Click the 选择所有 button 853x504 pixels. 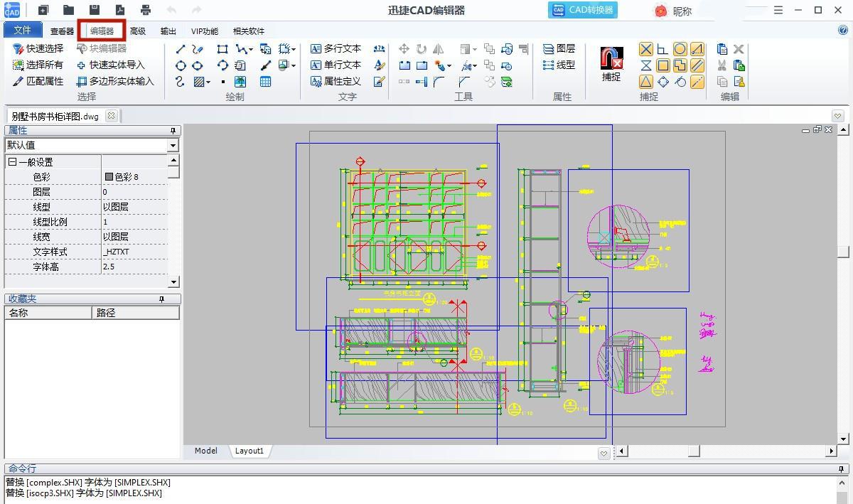pyautogui.click(x=38, y=65)
